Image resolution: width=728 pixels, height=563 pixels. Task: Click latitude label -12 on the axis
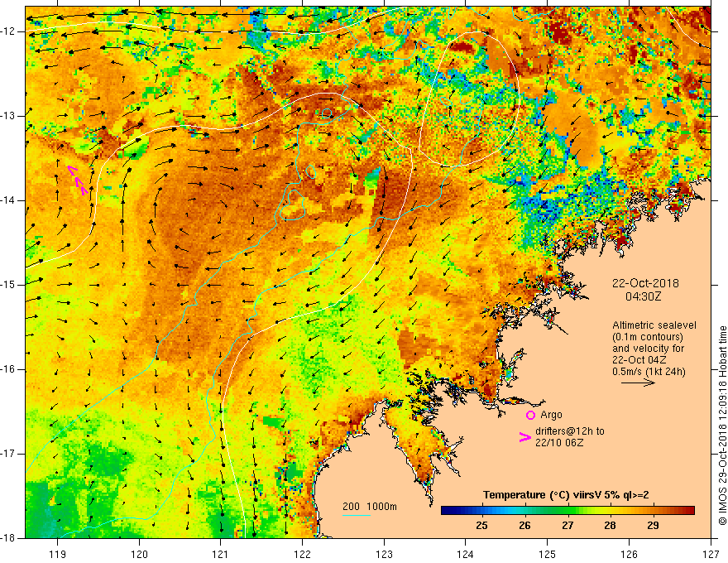pos(9,31)
